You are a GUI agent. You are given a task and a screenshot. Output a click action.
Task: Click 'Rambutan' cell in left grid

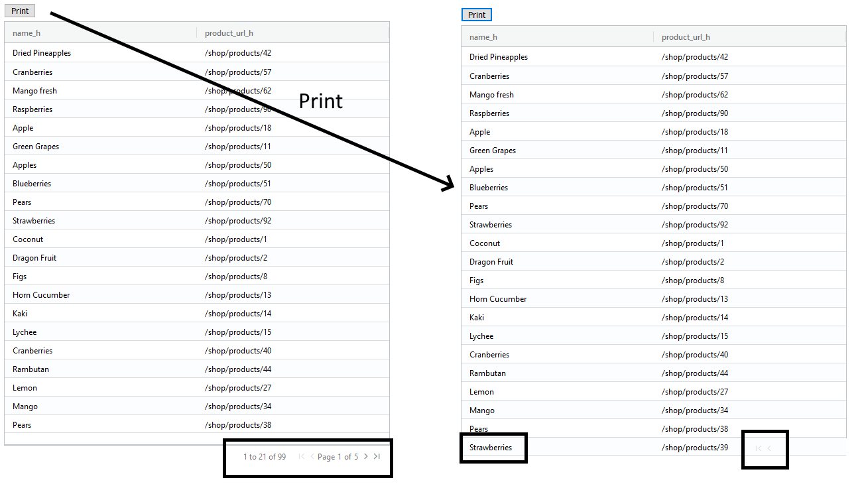point(31,369)
